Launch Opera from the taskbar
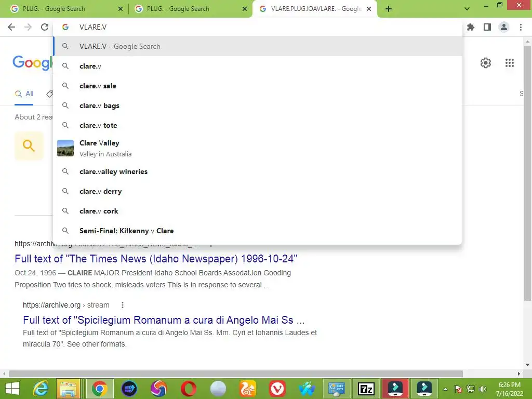Viewport: 532px width, 399px height. pyautogui.click(x=188, y=389)
